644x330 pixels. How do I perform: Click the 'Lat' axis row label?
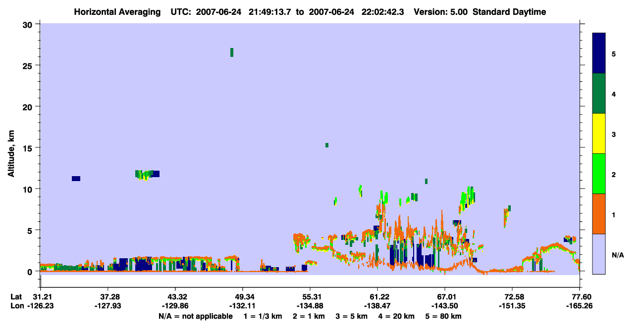[16, 297]
